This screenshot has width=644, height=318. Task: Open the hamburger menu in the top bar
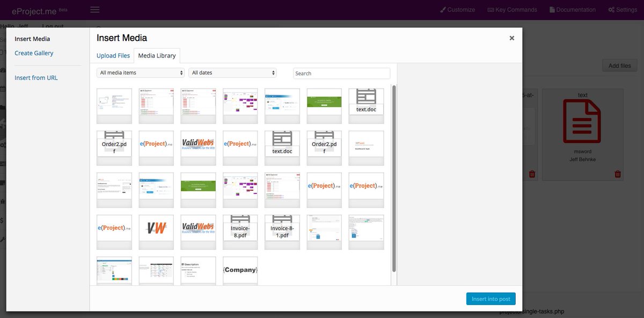coord(95,10)
